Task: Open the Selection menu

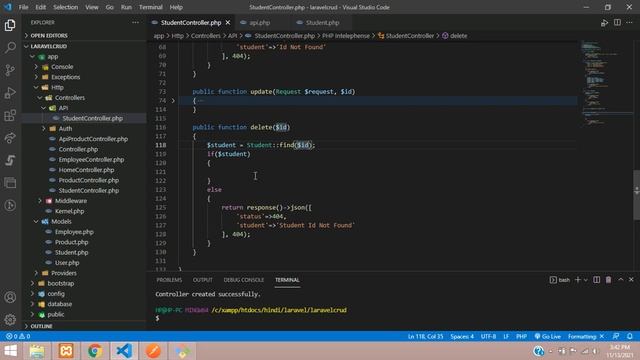Action: (x=65, y=7)
